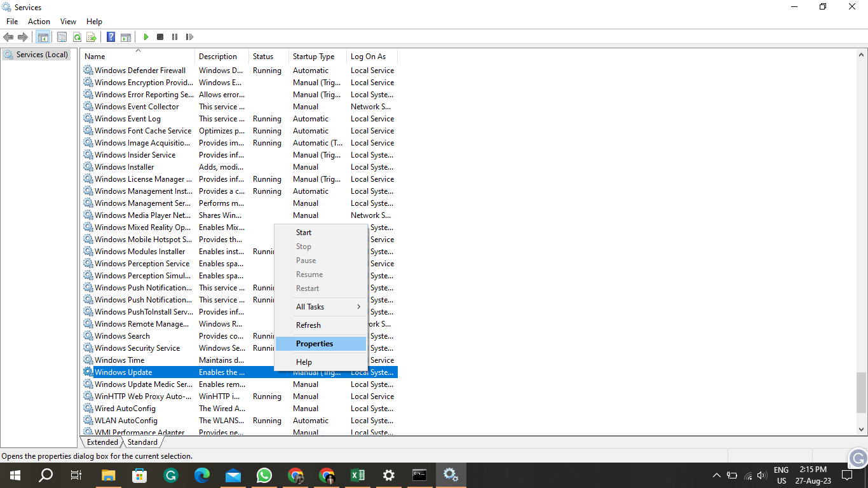868x488 pixels.
Task: Open the ENG US language indicator
Action: (782, 475)
